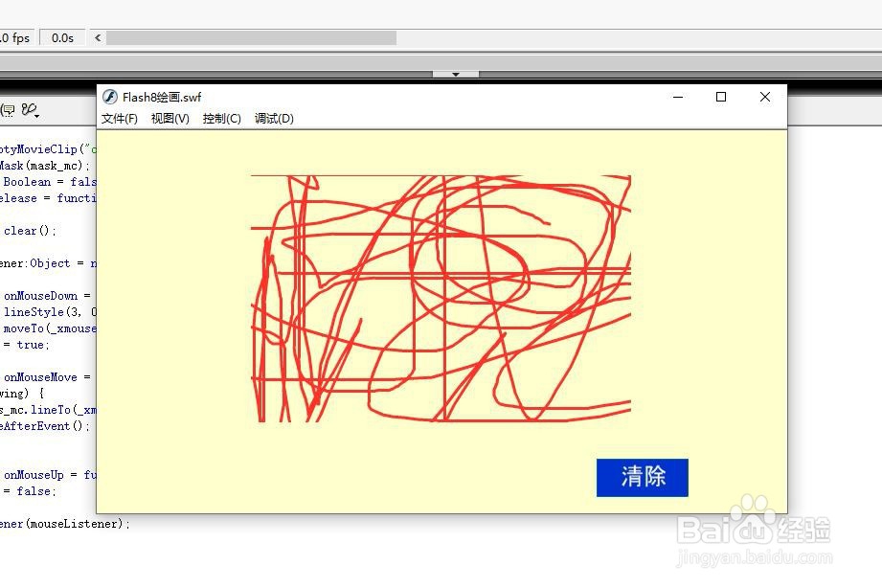
Task: Click the = false; code line
Action: pyautogui.click(x=30, y=491)
